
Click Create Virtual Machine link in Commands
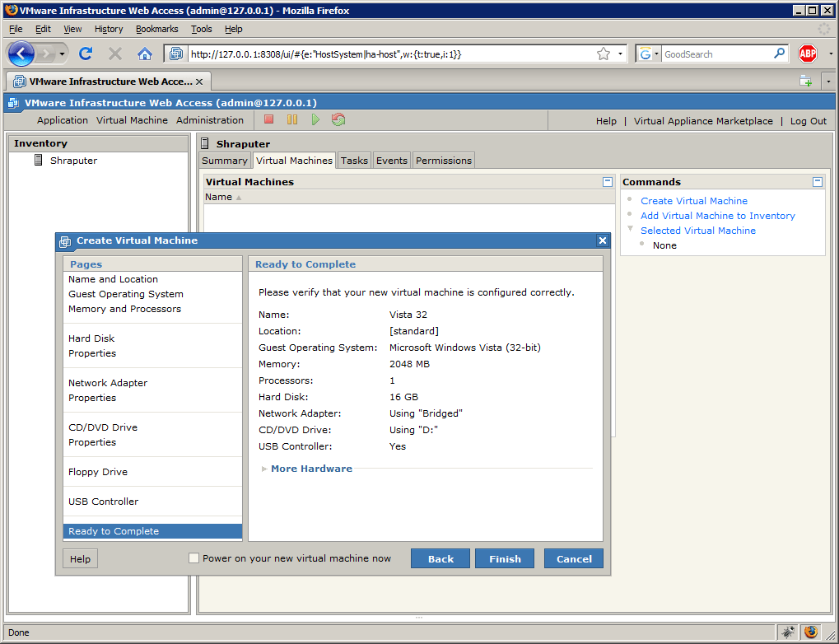(694, 201)
